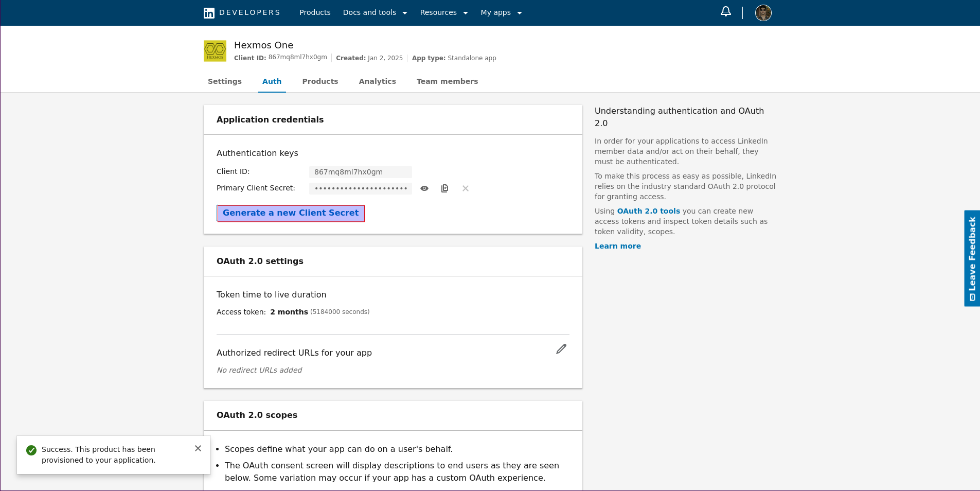Expand the Docs and tools dropdown

(x=375, y=13)
